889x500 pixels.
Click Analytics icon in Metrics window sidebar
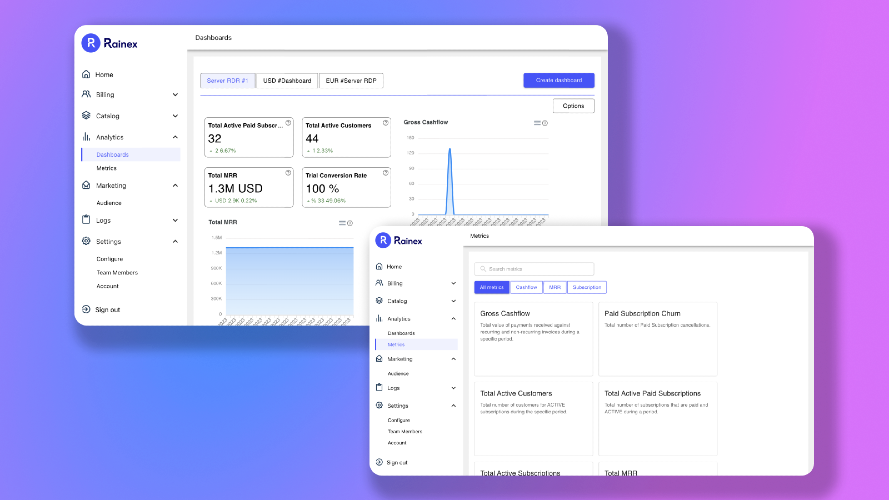pos(379,319)
